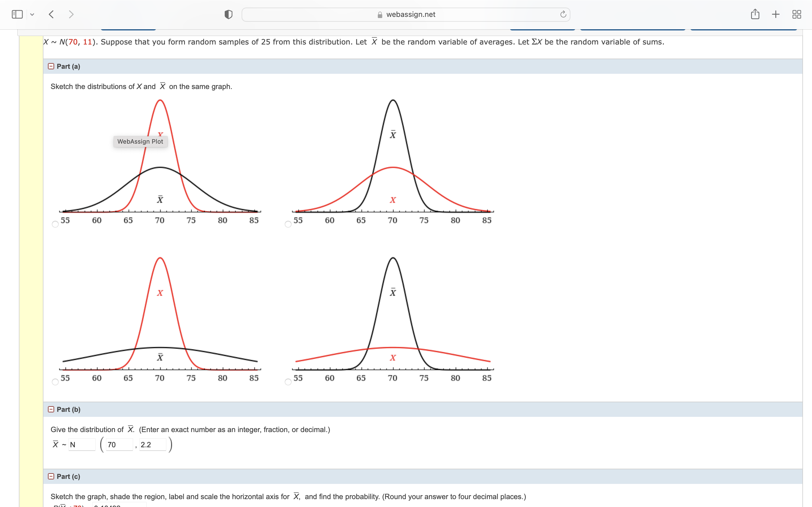Collapse the Part (b) section
The width and height of the screenshot is (812, 507).
51,410
